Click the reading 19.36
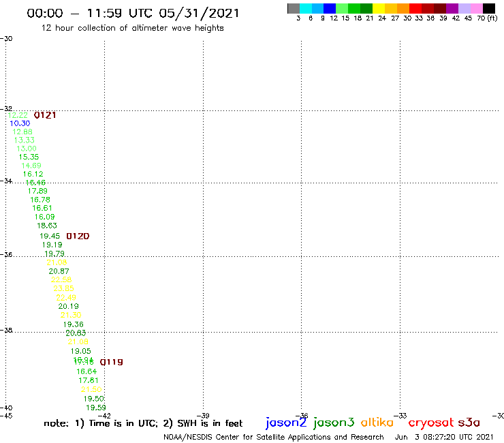Image resolution: width=504 pixels, height=443 pixels. [74, 324]
